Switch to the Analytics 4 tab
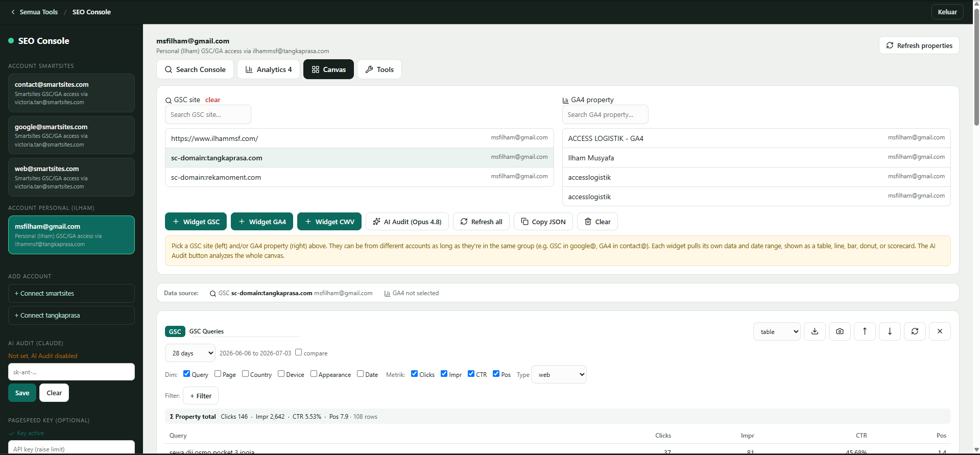The image size is (980, 455). click(269, 69)
